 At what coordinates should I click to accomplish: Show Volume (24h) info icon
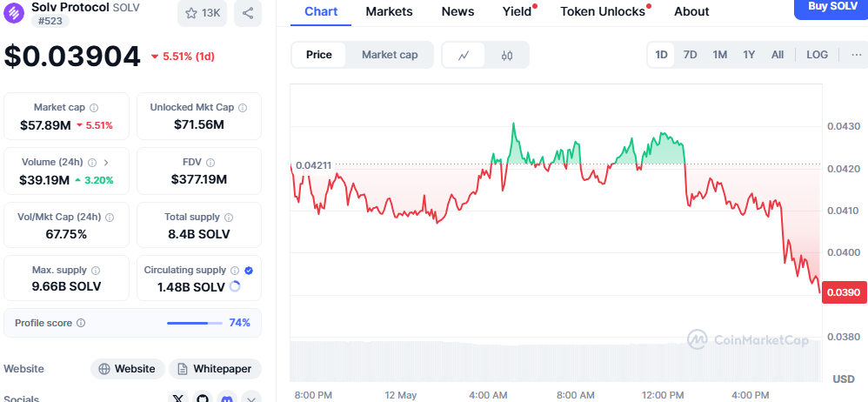pyautogui.click(x=92, y=162)
